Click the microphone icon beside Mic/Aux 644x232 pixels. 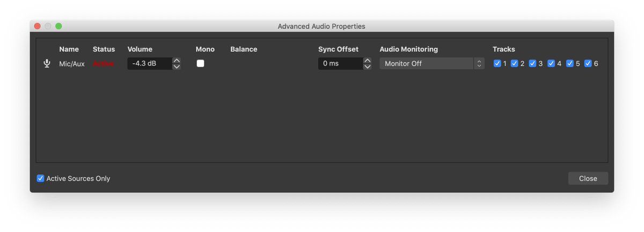(x=47, y=64)
